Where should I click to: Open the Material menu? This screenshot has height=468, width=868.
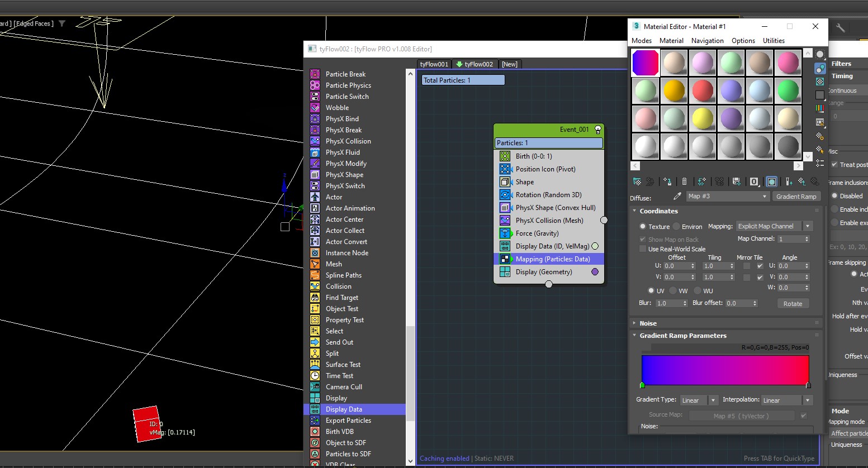(671, 41)
